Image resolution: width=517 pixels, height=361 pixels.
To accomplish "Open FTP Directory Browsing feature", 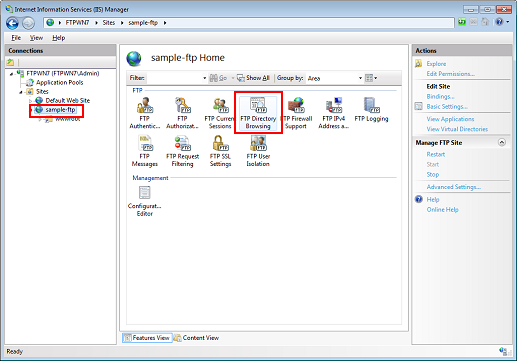I will [x=258, y=113].
